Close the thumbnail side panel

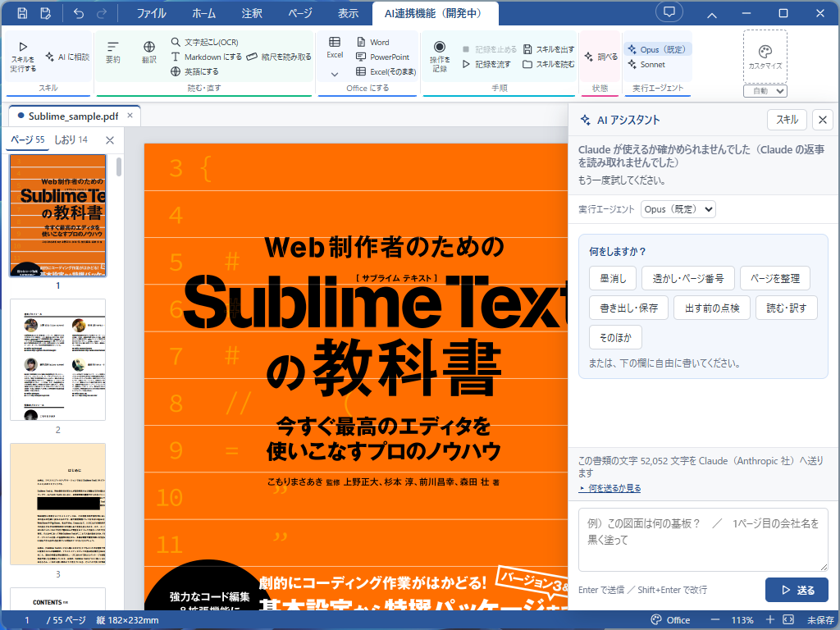[110, 140]
